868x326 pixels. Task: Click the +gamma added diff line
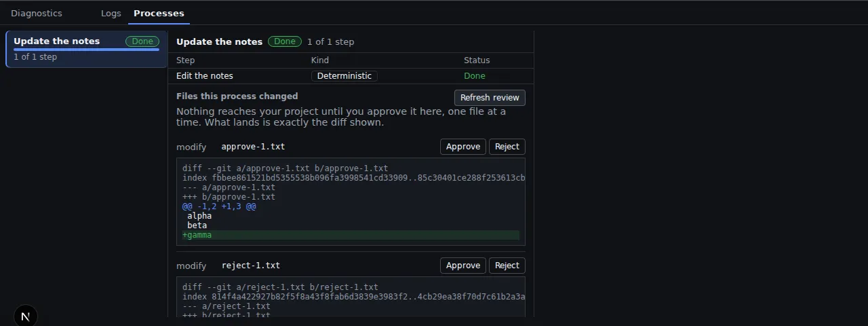click(x=351, y=235)
